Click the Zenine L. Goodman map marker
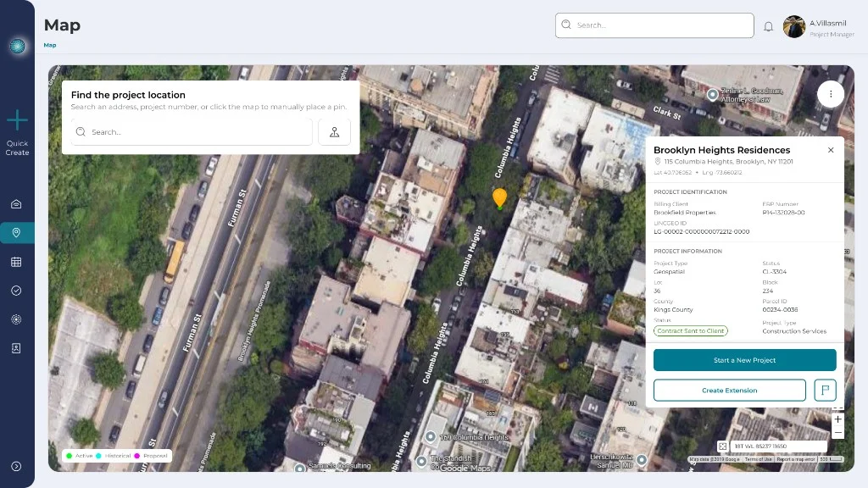 pos(712,95)
